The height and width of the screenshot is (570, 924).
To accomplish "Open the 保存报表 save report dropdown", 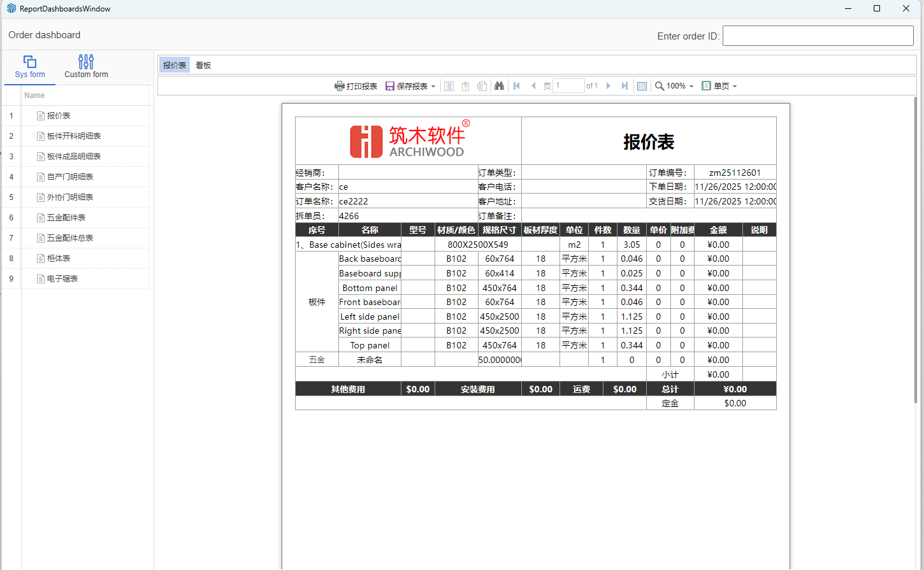I will coord(410,86).
